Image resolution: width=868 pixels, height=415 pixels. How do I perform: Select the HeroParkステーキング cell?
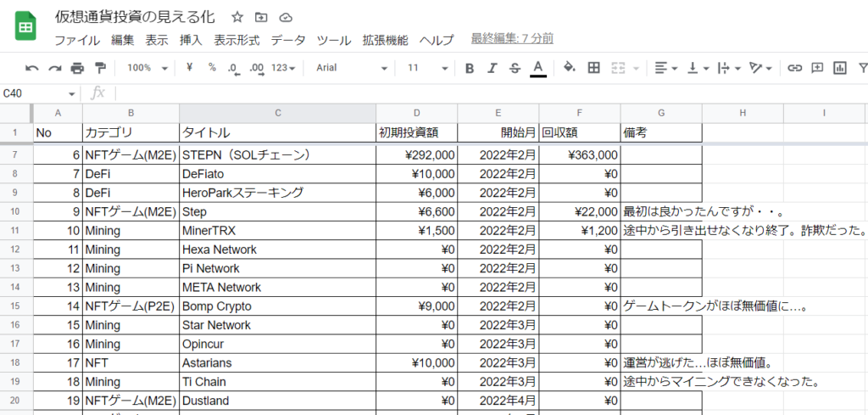coord(278,193)
